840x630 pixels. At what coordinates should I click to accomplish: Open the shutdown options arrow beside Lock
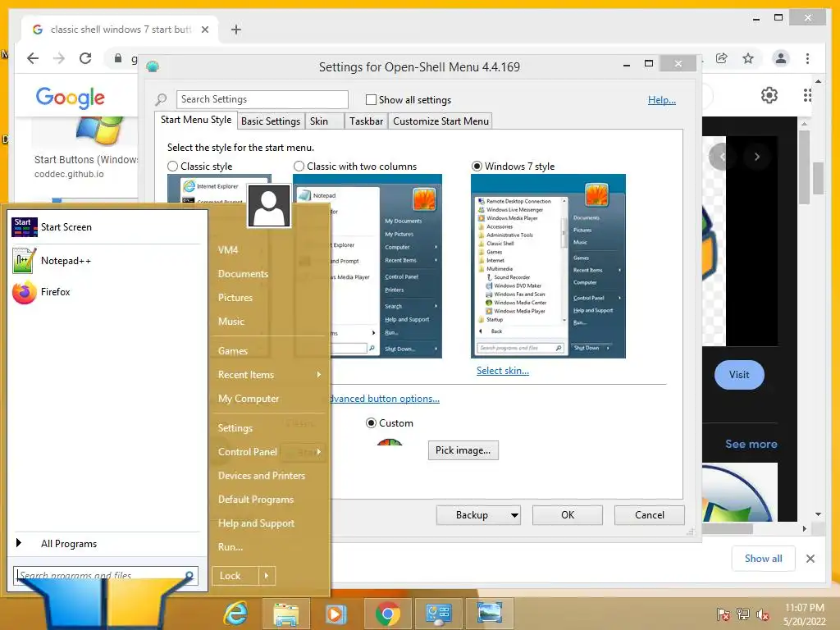[267, 576]
